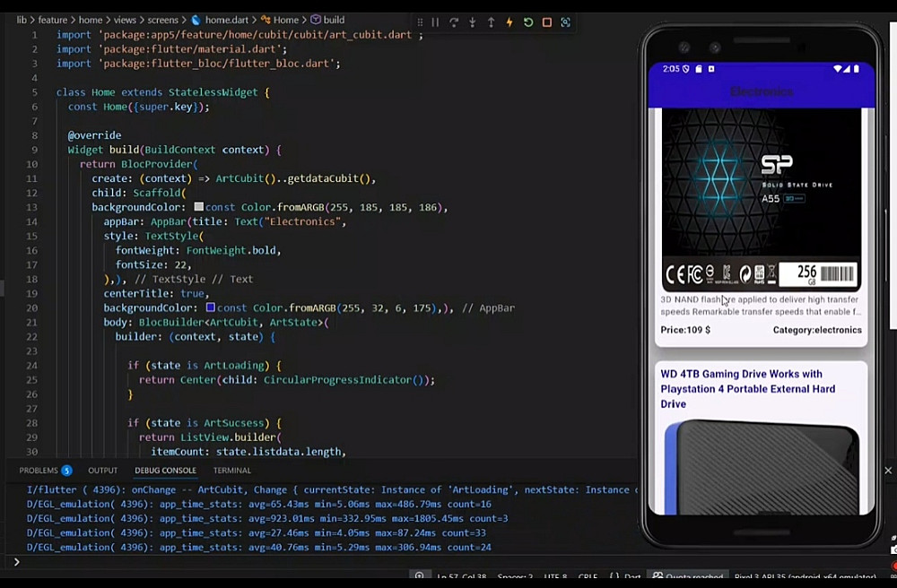Open the TERMINAL tab
897x588 pixels.
tap(231, 471)
